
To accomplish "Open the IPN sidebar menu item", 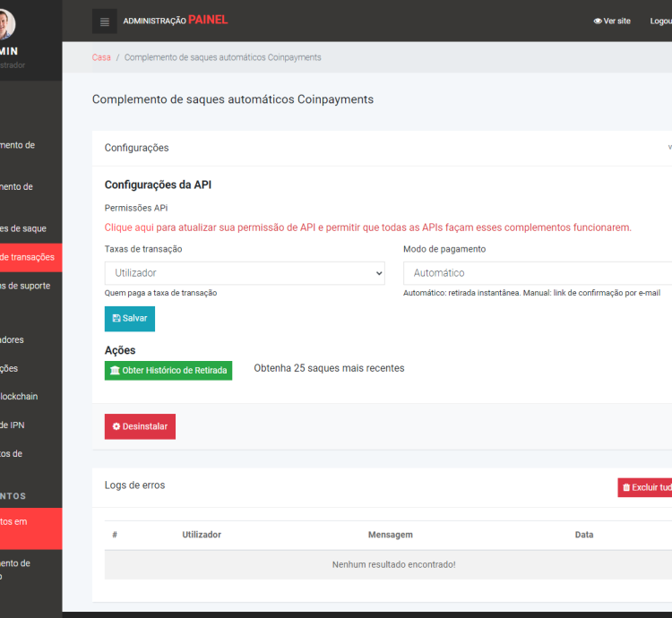I will pos(18,425).
